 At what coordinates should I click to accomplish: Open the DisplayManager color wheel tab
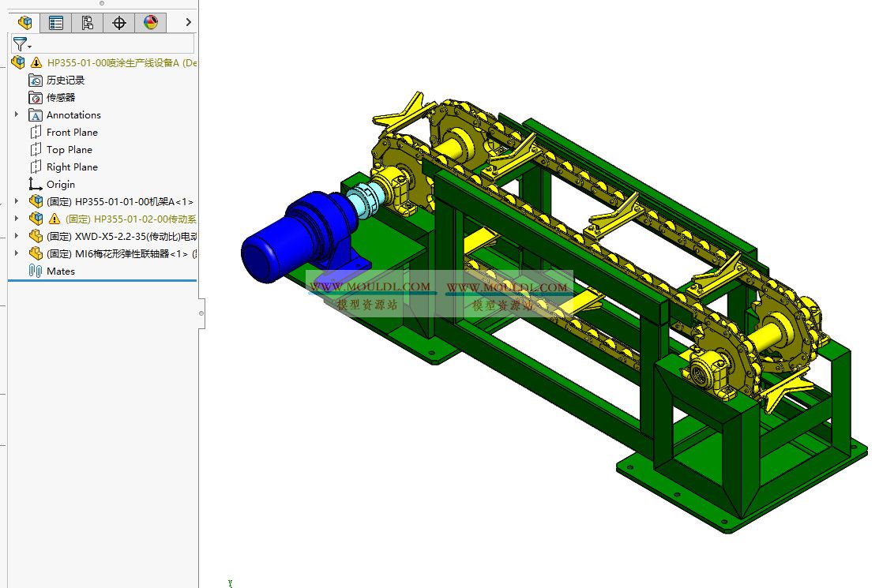pyautogui.click(x=151, y=22)
